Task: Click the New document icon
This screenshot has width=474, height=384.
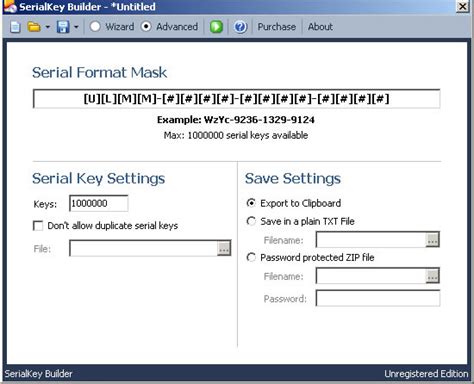Action: [15, 27]
